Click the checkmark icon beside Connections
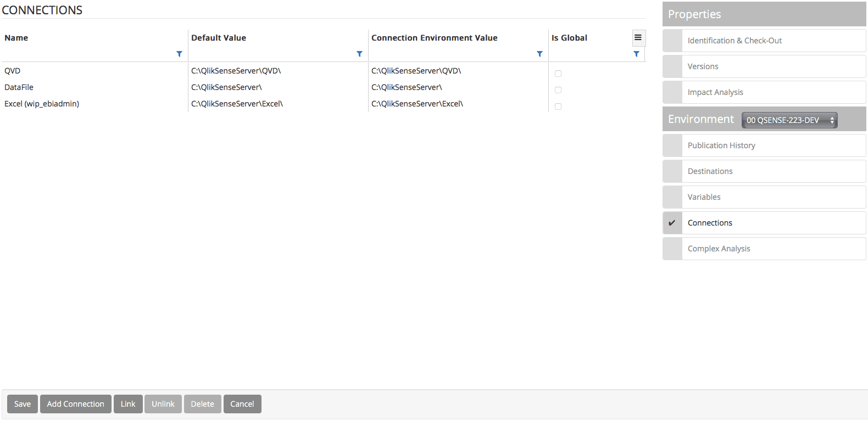This screenshot has height=421, width=868. [672, 223]
